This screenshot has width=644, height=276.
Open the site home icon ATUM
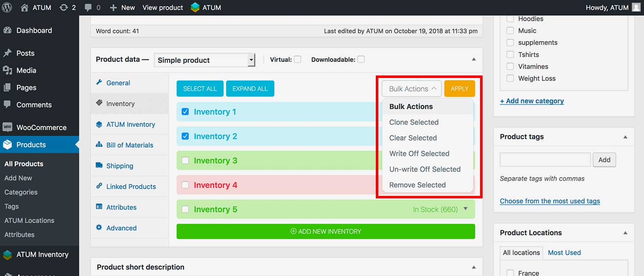[x=25, y=8]
